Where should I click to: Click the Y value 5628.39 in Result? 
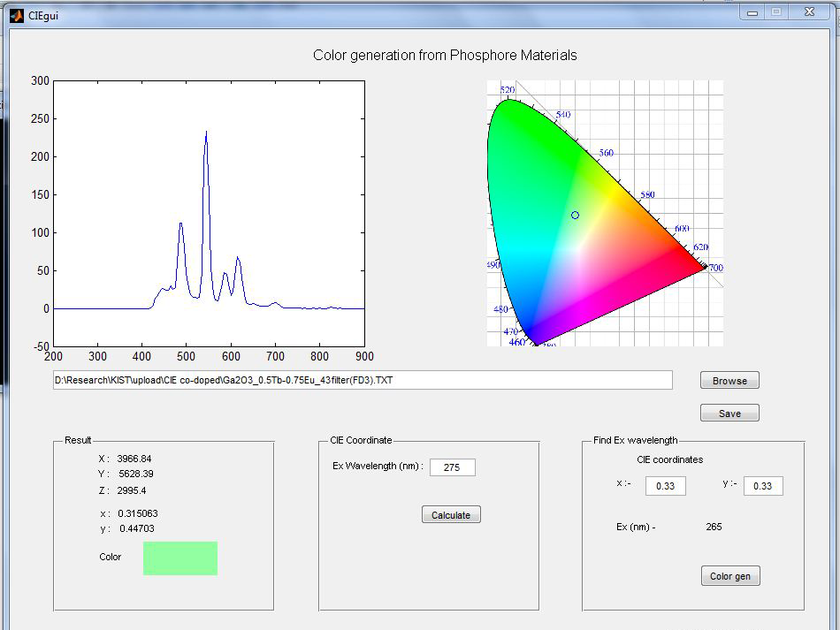click(136, 474)
